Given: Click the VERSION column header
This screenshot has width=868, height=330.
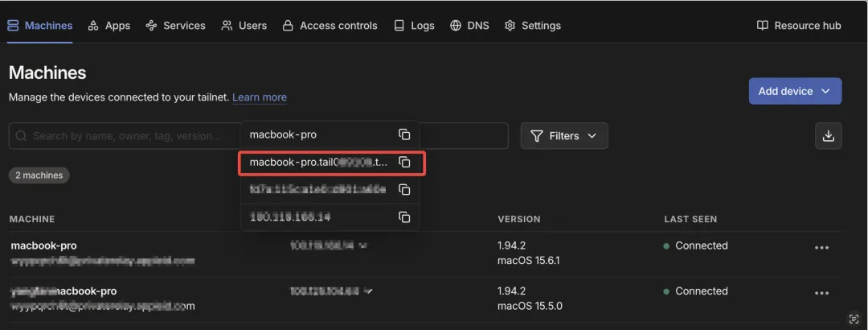Looking at the screenshot, I should pos(519,219).
